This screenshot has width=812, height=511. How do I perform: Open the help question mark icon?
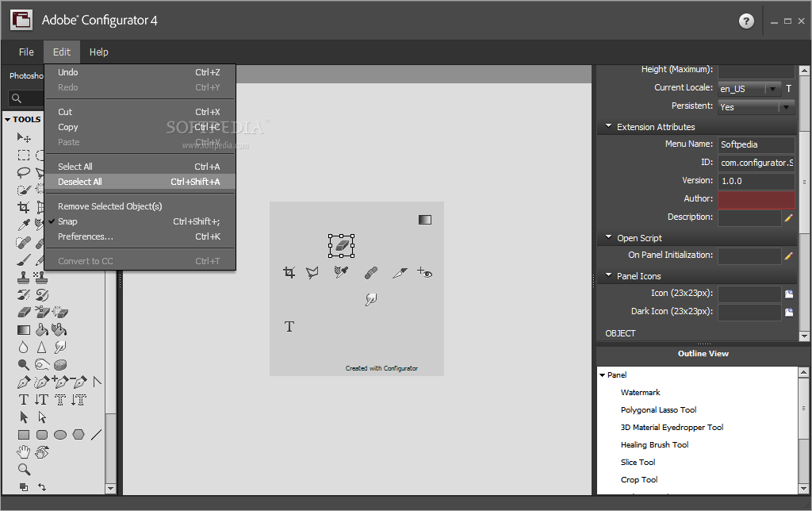point(745,21)
